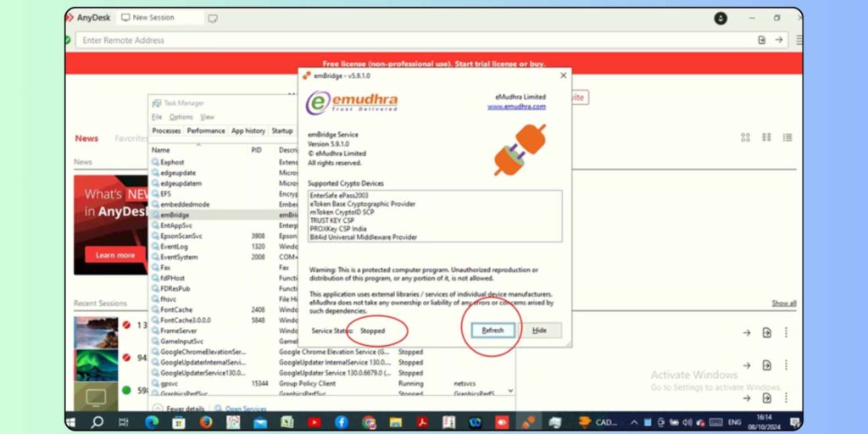Viewport: 868px width, 434px height.
Task: Select EnterSafe ePass2003 in Supported Crypto Devices
Action: click(339, 196)
